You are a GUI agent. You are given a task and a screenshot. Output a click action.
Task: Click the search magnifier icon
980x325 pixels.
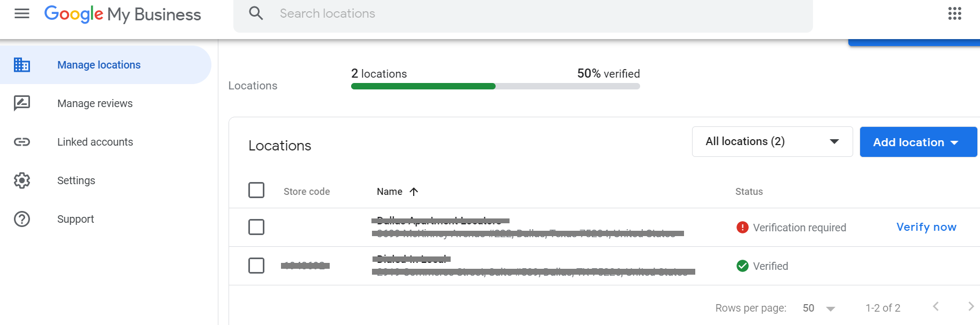tap(256, 13)
